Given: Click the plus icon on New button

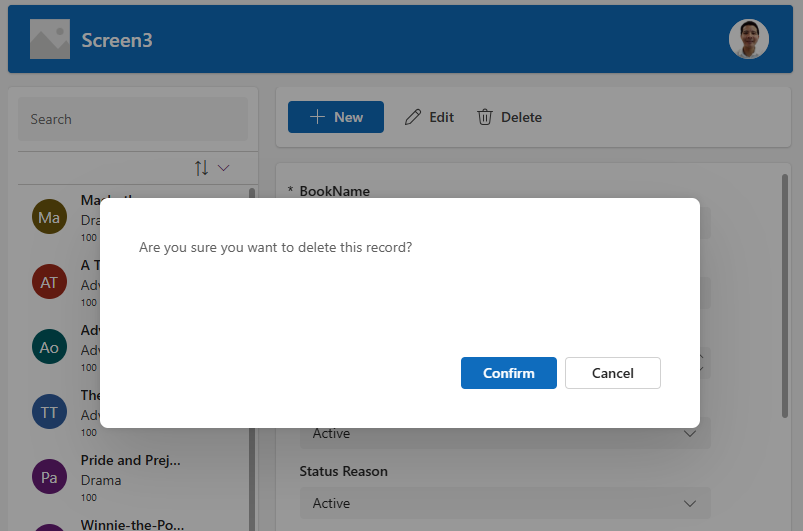Looking at the screenshot, I should coord(318,117).
